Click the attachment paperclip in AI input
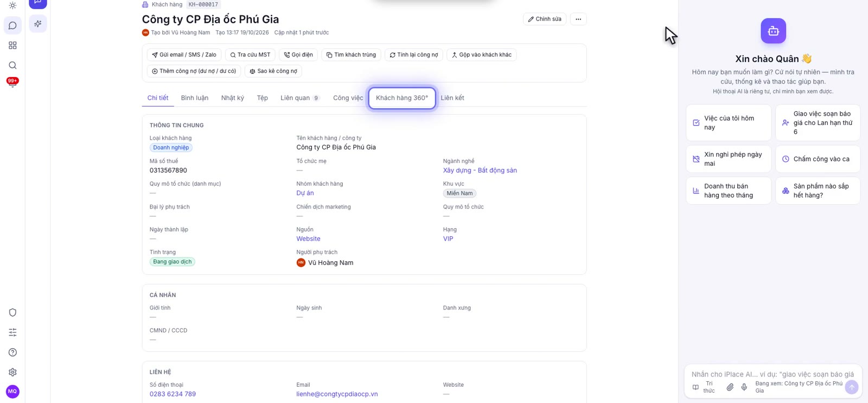Screen dimensions: 868x403 point(730,387)
